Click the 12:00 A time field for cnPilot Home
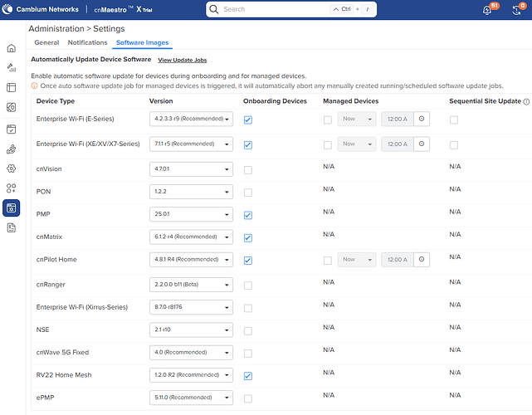This screenshot has height=415, width=532. coord(398,259)
